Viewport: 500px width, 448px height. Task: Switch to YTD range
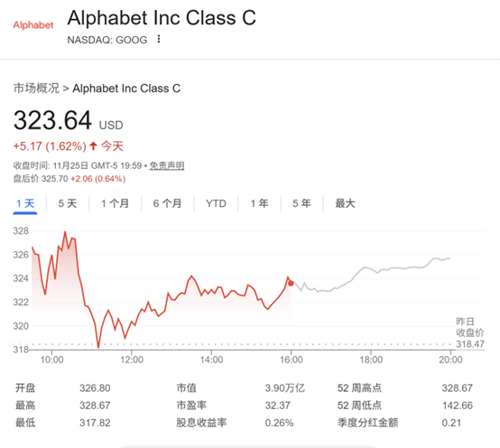coord(216,203)
